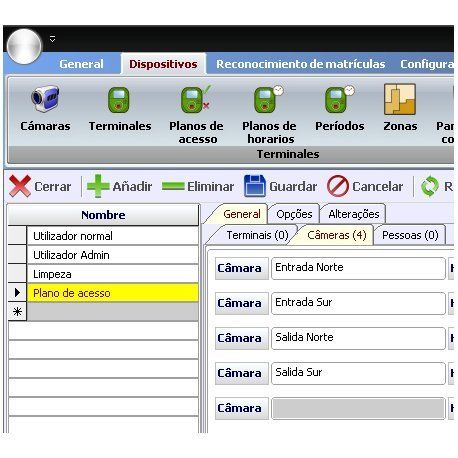Screen dimensions: 458x458
Task: Switch to the Alterações tab
Action: [353, 214]
